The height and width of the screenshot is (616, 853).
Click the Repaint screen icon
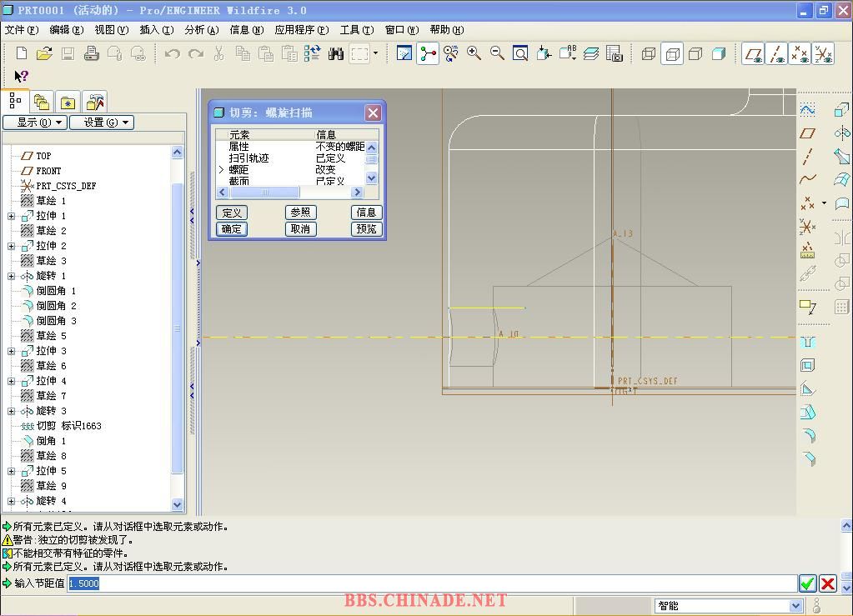[x=404, y=53]
